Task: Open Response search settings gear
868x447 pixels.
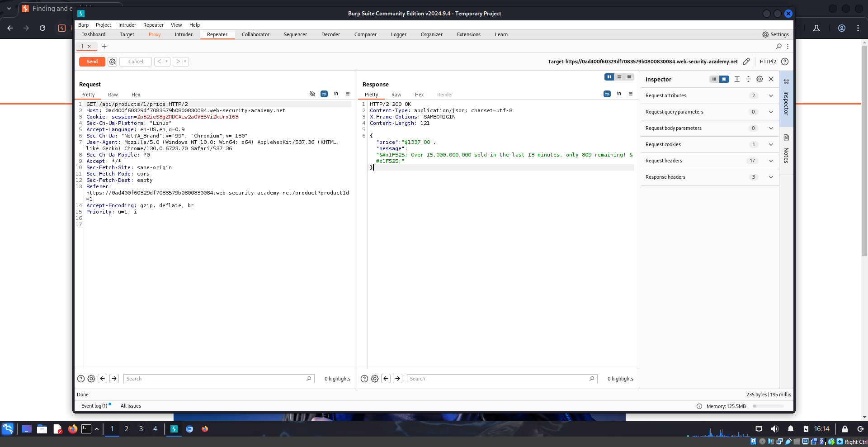Action: coord(375,379)
